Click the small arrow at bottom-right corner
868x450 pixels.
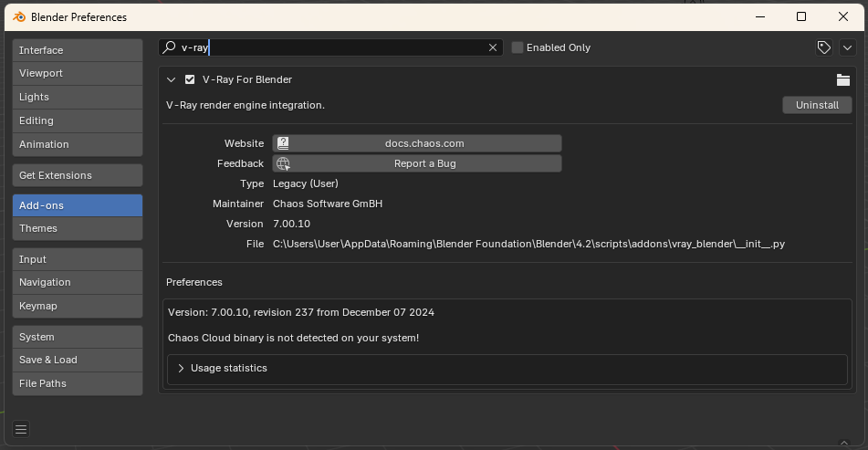pyautogui.click(x=844, y=443)
